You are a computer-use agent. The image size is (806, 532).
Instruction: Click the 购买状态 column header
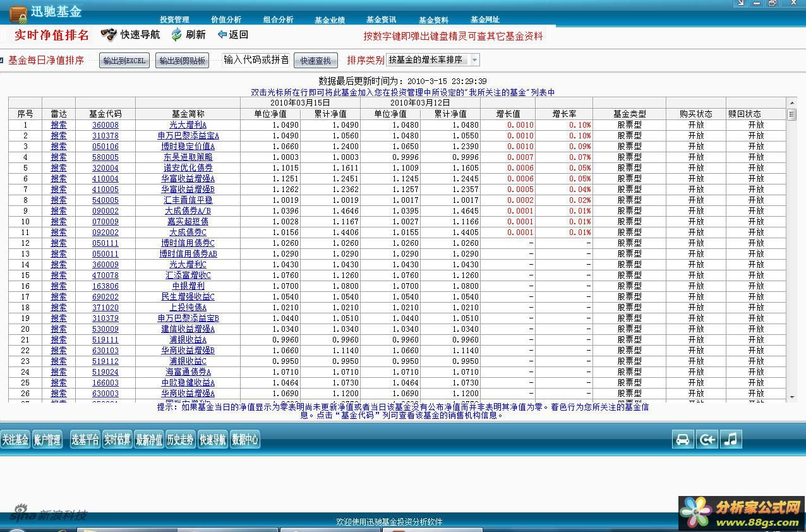pyautogui.click(x=696, y=114)
